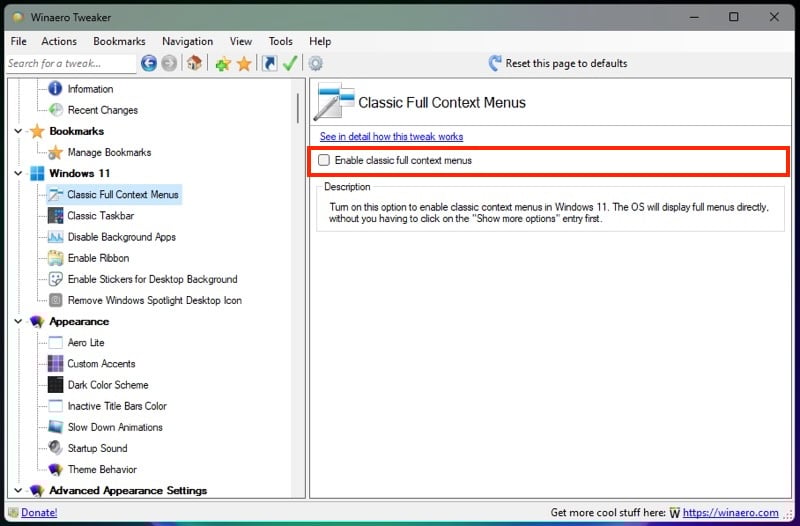
Task: Click 'Reset this page to defaults' label
Action: pos(566,63)
